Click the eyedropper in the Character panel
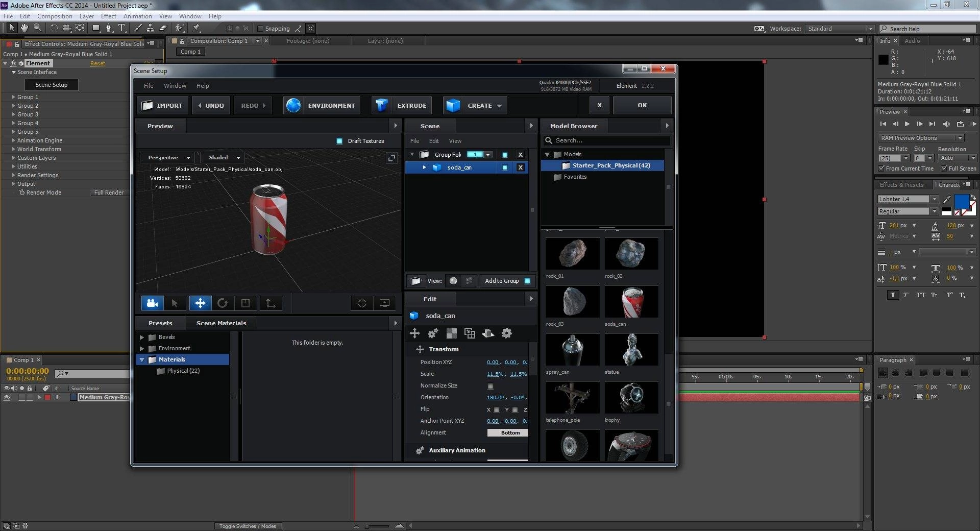The height and width of the screenshot is (531, 980). click(947, 199)
